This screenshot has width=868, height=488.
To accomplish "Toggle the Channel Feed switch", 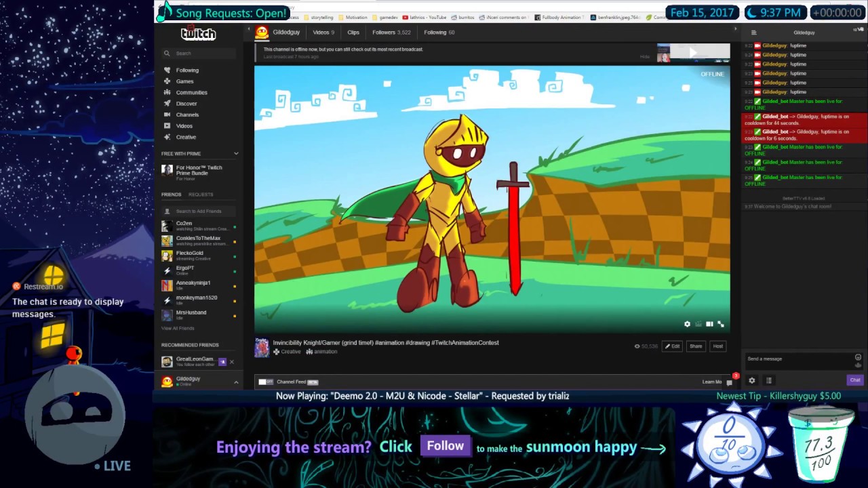I will (x=266, y=382).
